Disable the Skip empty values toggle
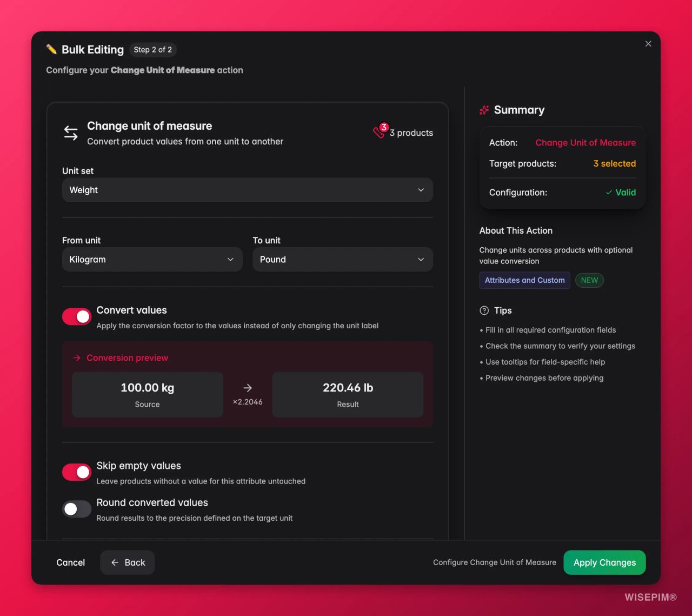 (77, 472)
